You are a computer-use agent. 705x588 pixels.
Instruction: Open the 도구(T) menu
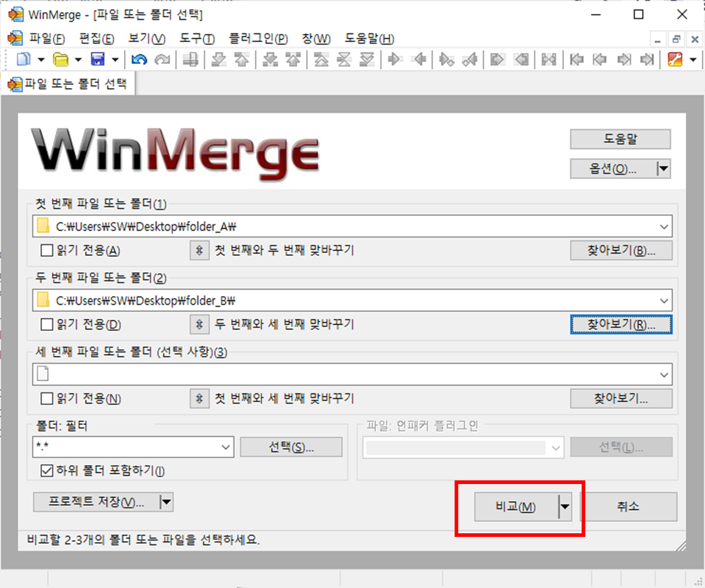(197, 39)
